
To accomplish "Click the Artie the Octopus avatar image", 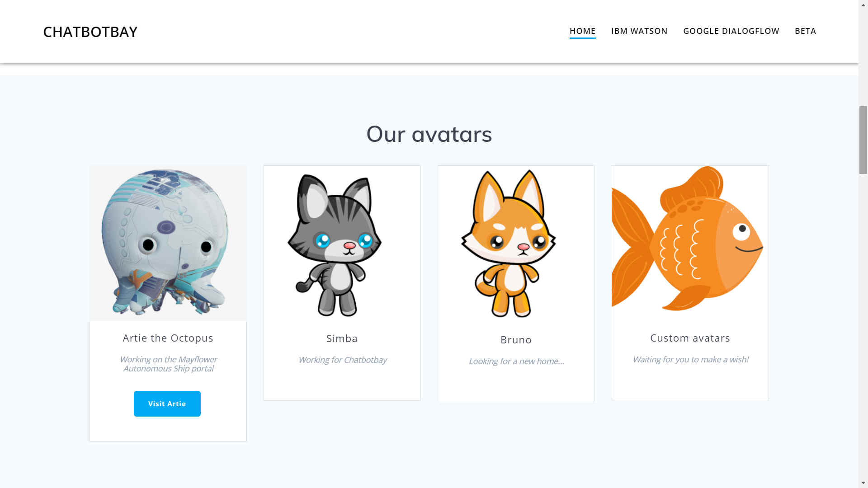I will (168, 243).
